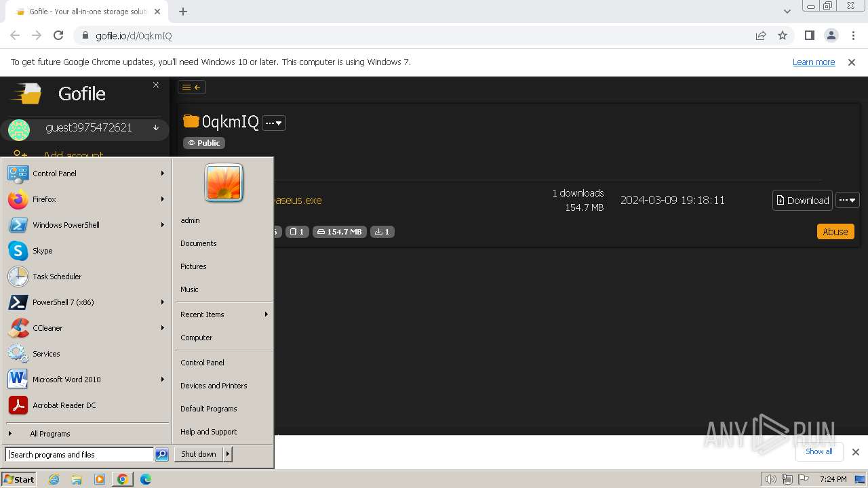Collapse Gofile sidebar with hamburger toggle

tap(191, 87)
